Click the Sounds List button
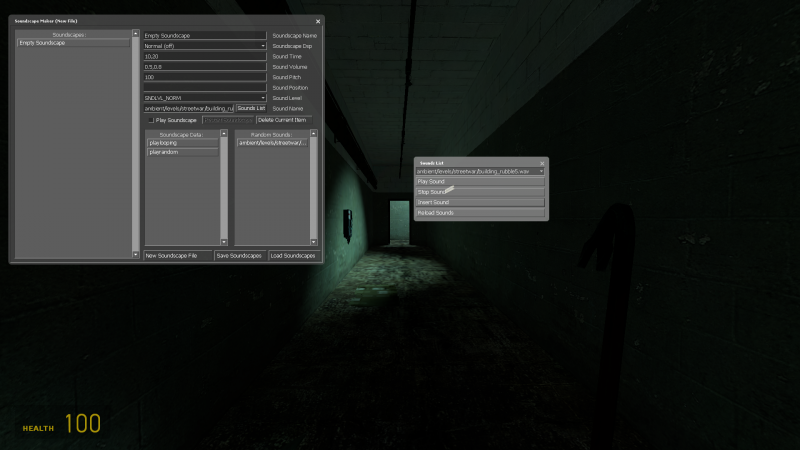 [x=251, y=108]
